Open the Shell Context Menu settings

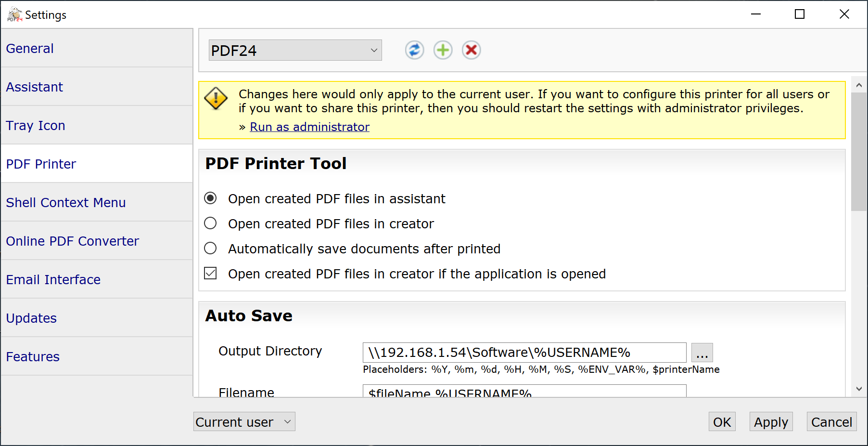click(x=66, y=202)
